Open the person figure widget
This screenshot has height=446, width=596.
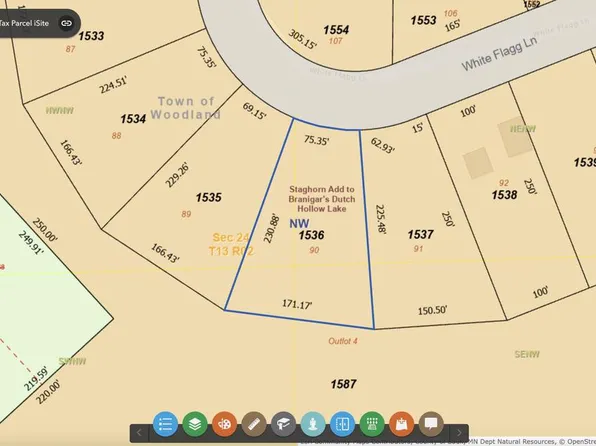click(313, 424)
